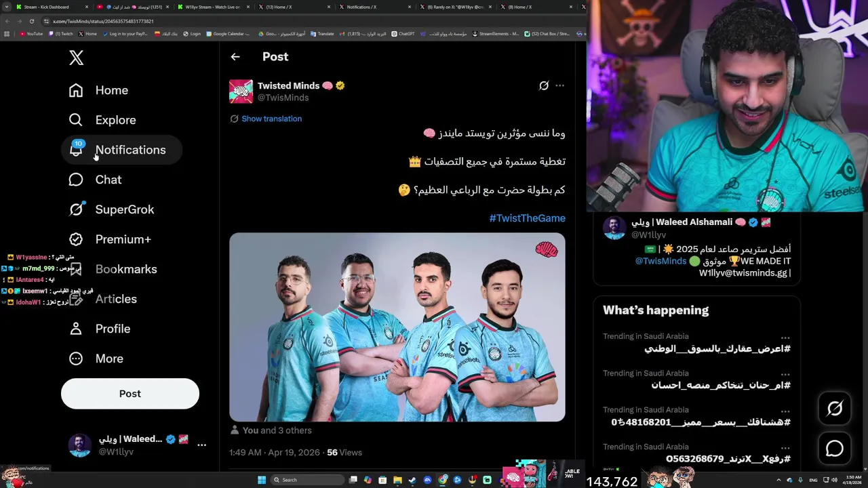Click the back arrow next to Post
Viewport: 868px width, 488px height.
tap(235, 57)
